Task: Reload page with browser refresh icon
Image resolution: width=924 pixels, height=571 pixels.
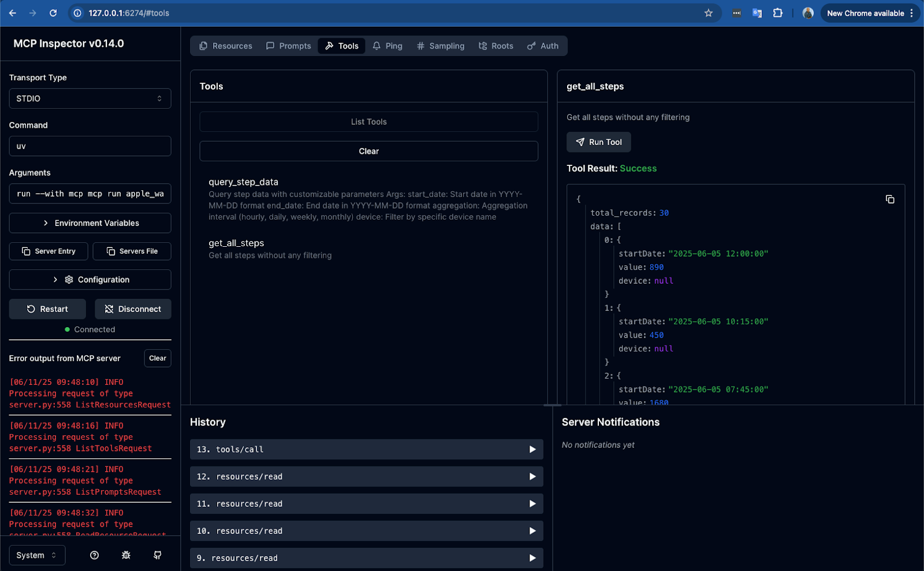Action: [53, 13]
